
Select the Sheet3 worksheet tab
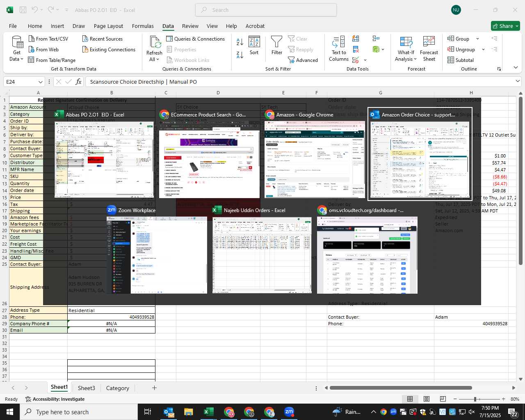pos(86,388)
